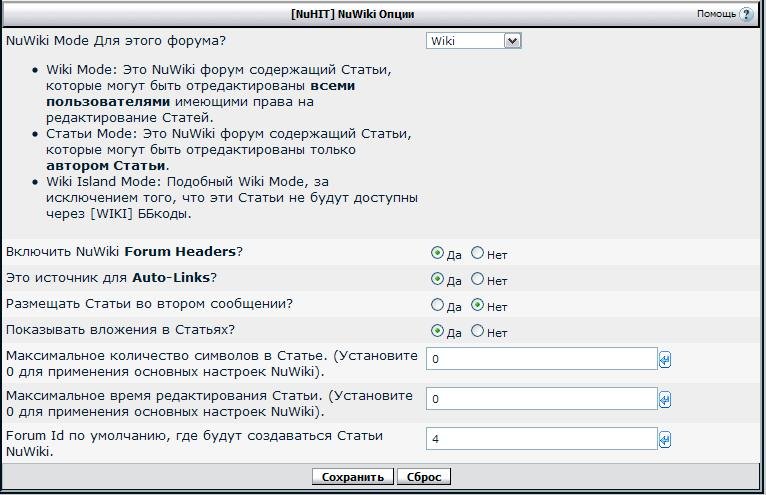Choose Нет for Auto-Links source
This screenshot has height=495, width=766.
click(x=477, y=279)
